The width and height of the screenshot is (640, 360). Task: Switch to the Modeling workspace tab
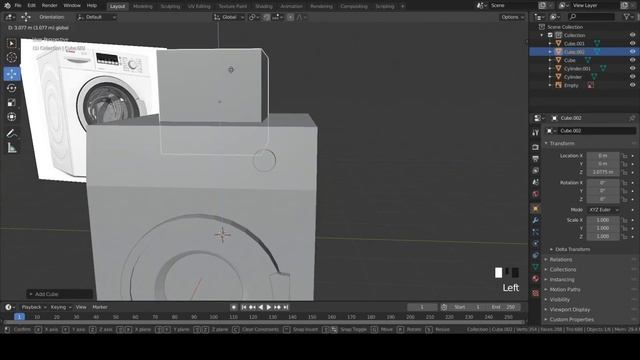142,6
